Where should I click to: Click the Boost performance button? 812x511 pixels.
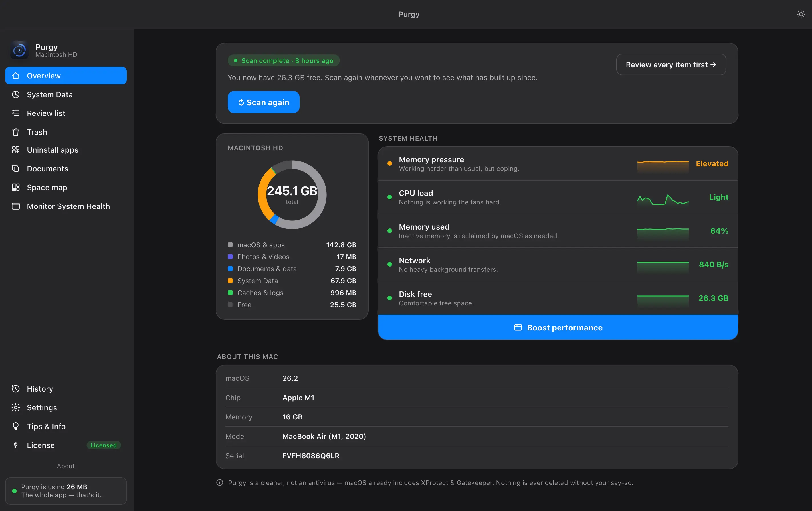[558, 327]
